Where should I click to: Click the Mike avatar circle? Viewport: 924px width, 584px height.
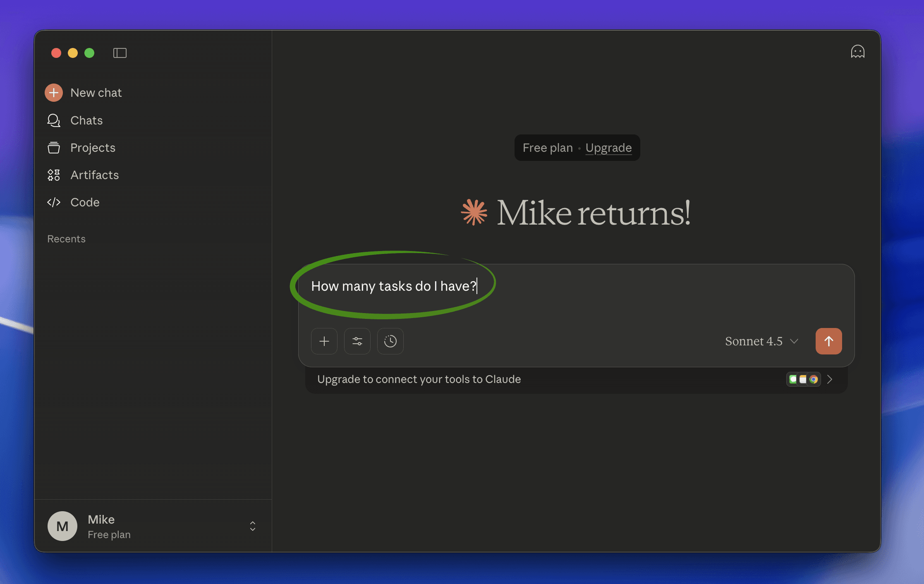[62, 526]
